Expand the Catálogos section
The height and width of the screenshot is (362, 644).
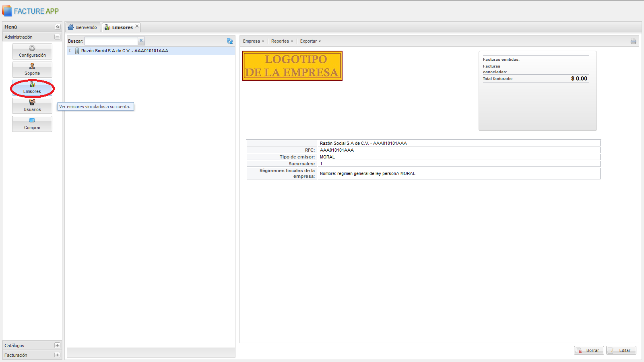click(57, 346)
